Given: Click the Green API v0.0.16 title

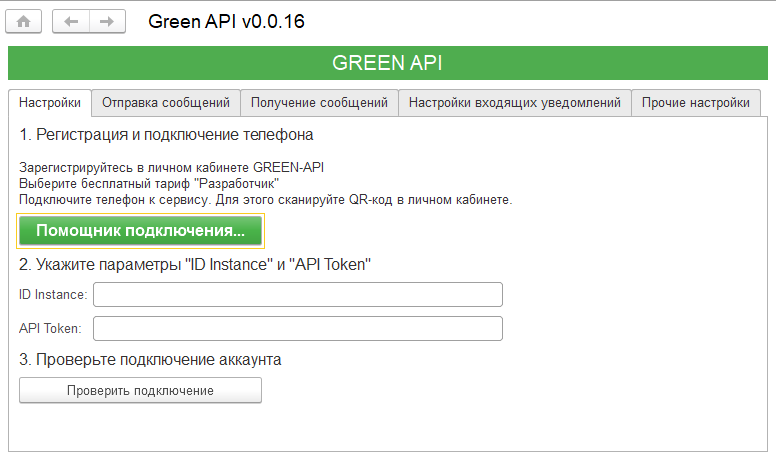Looking at the screenshot, I should tap(226, 21).
